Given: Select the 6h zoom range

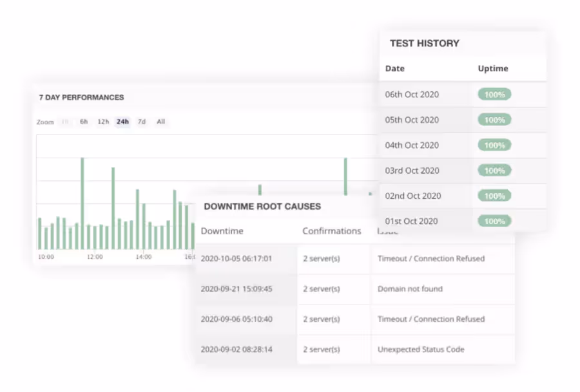Looking at the screenshot, I should click(x=83, y=122).
